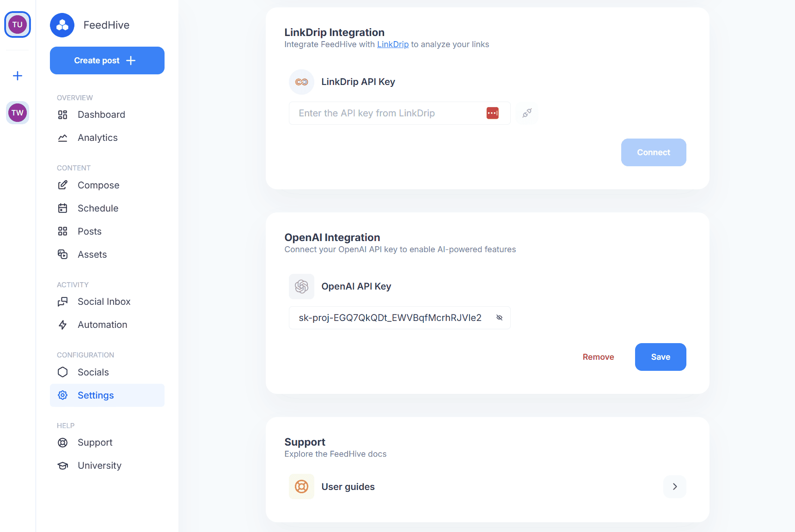The height and width of the screenshot is (532, 795).
Task: Hide the OpenAI API key with eye icon
Action: (499, 318)
